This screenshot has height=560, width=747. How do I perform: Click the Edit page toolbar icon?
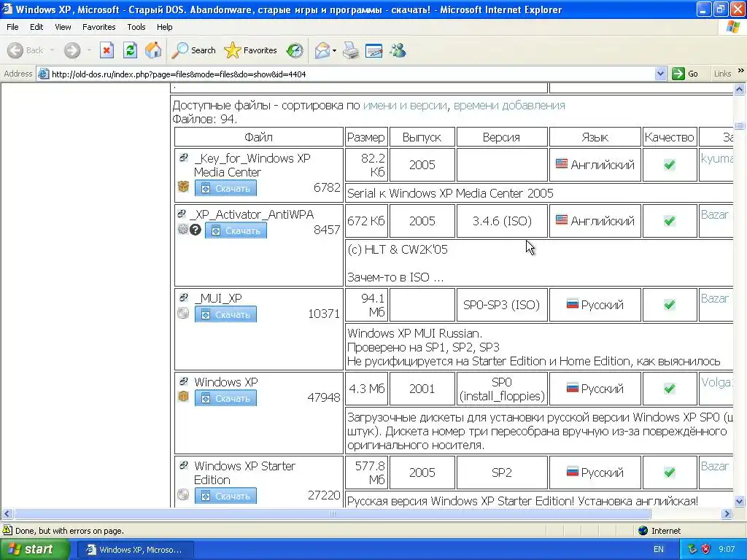[x=374, y=50]
